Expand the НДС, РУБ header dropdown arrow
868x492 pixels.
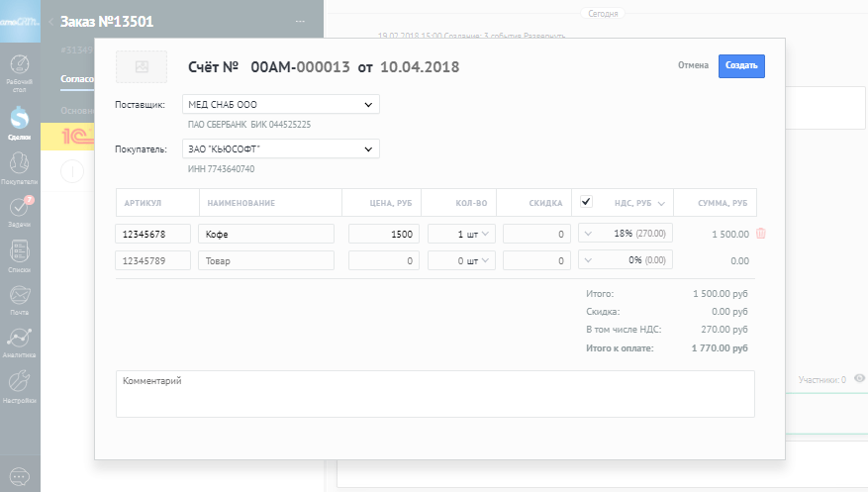661,204
